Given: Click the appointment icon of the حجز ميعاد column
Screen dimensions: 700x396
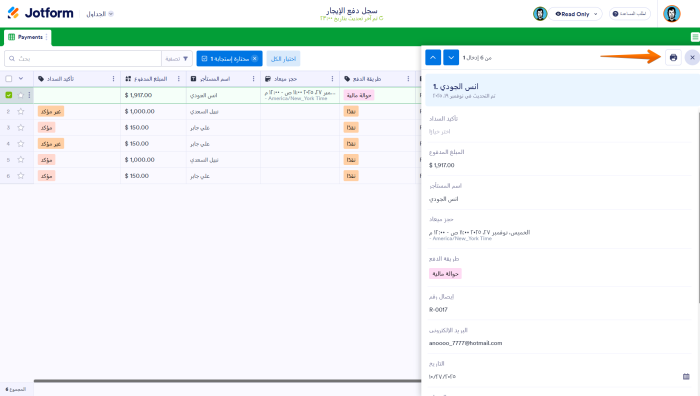Looking at the screenshot, I should click(x=268, y=79).
